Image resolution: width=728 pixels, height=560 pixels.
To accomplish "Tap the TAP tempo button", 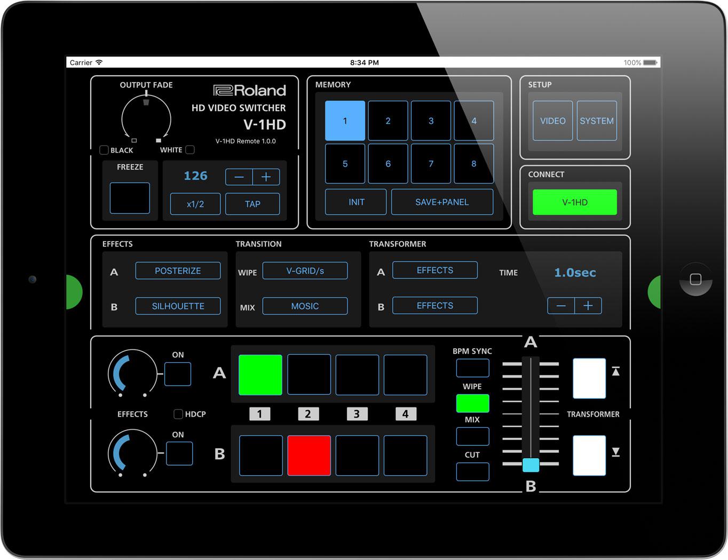I will [x=252, y=204].
